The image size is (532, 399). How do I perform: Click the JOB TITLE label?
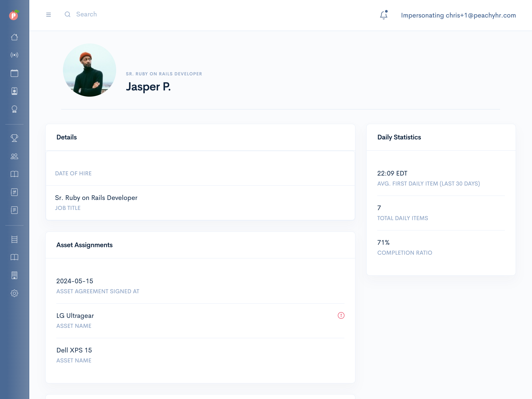click(68, 208)
